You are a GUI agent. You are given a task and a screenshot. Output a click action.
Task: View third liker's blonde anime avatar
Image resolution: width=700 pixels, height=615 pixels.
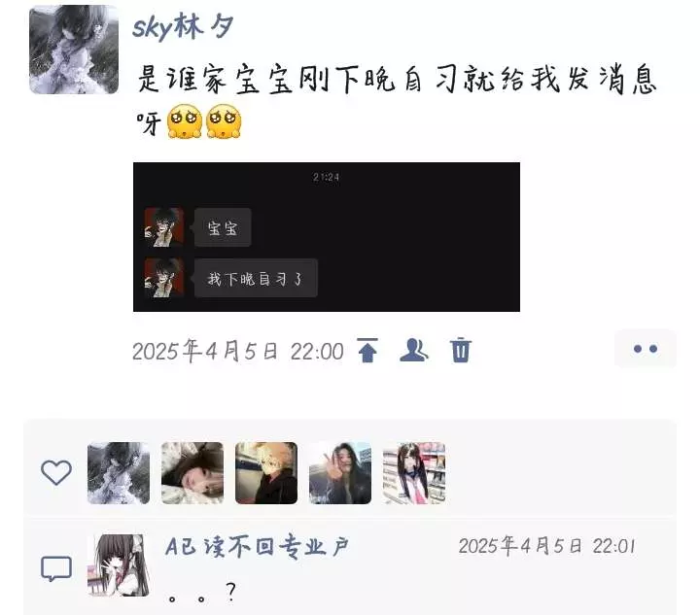point(266,473)
